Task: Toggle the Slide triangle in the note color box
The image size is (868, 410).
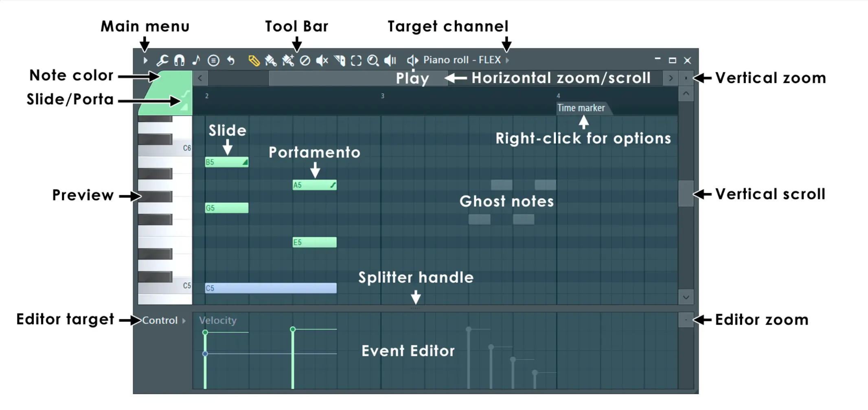Action: point(184,107)
